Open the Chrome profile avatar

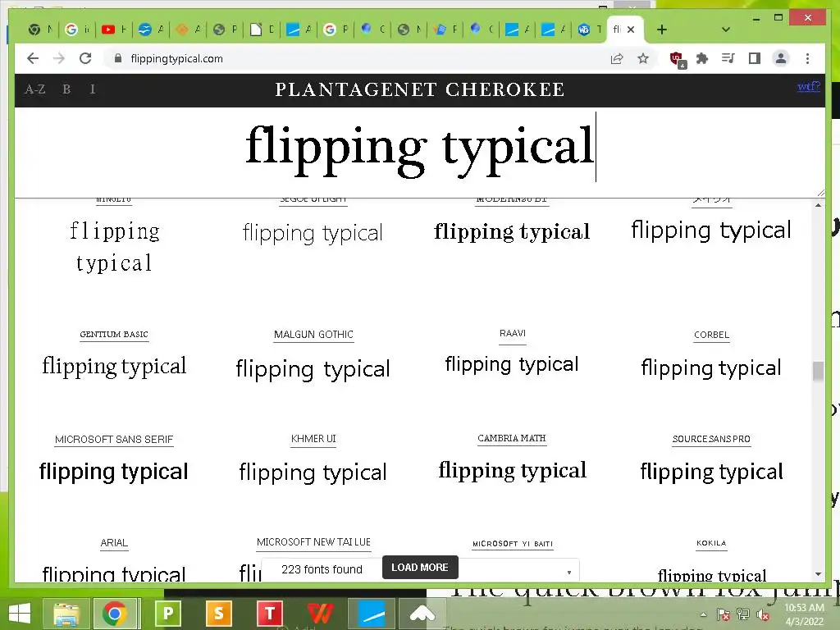coord(781,58)
